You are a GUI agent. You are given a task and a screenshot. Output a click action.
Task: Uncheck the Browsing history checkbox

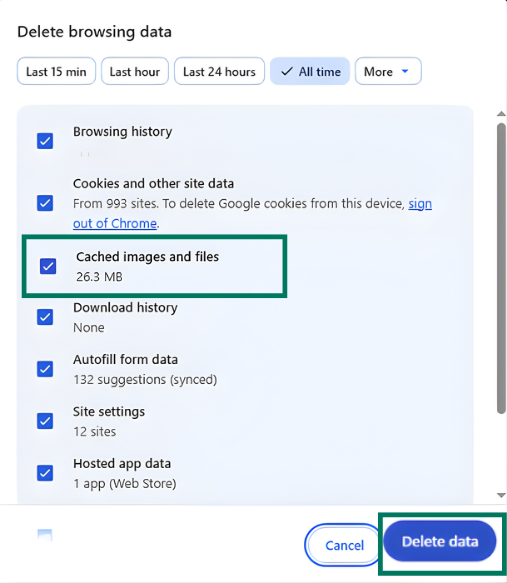[45, 141]
